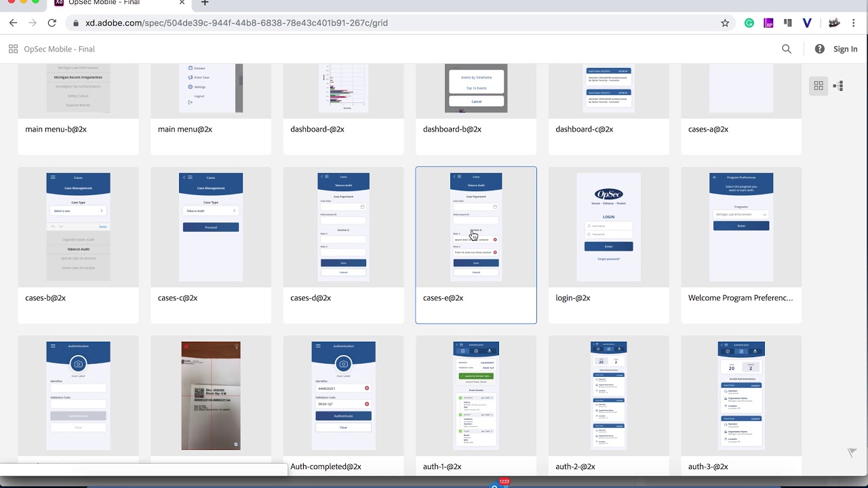This screenshot has width=868, height=488.
Task: Open the cases-b@2x artboard
Action: pyautogui.click(x=79, y=245)
